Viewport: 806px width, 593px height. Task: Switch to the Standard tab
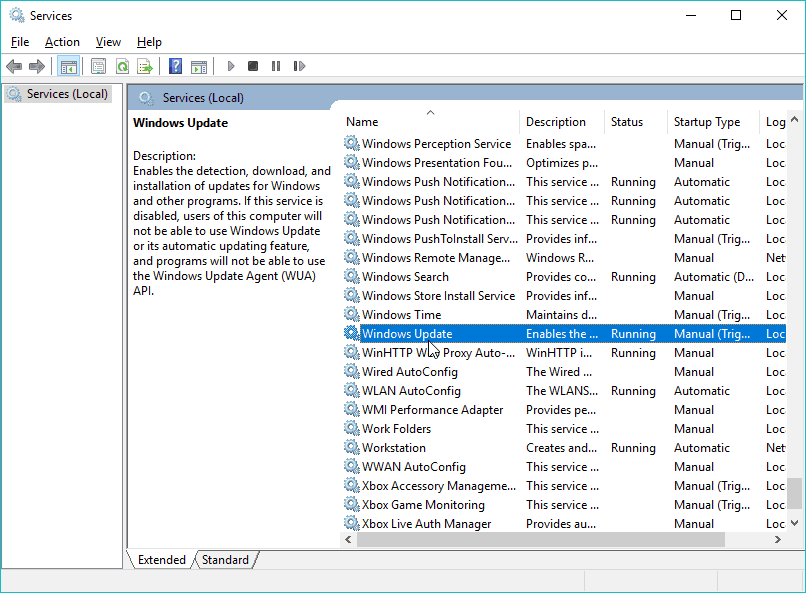tap(225, 560)
